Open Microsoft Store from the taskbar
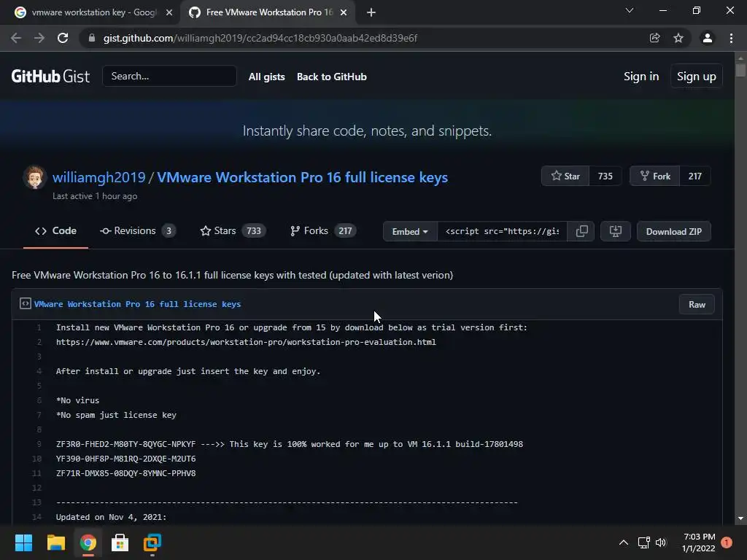This screenshot has width=747, height=560. (x=120, y=542)
